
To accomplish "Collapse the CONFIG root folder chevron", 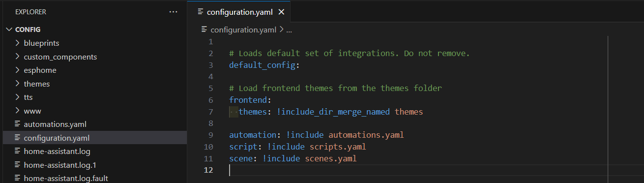I will tap(9, 30).
